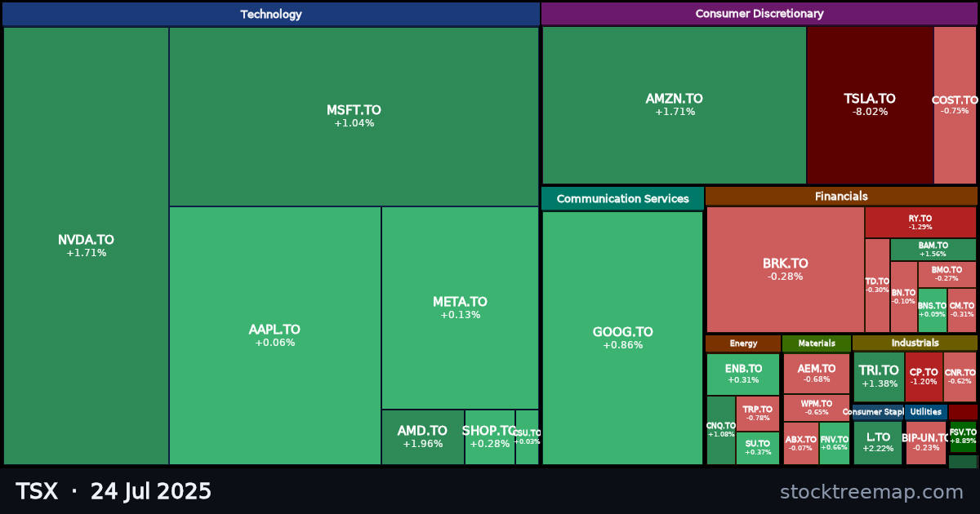Select the Industrials sector header
Image resolution: width=980 pixels, height=514 pixels.
pyautogui.click(x=915, y=343)
